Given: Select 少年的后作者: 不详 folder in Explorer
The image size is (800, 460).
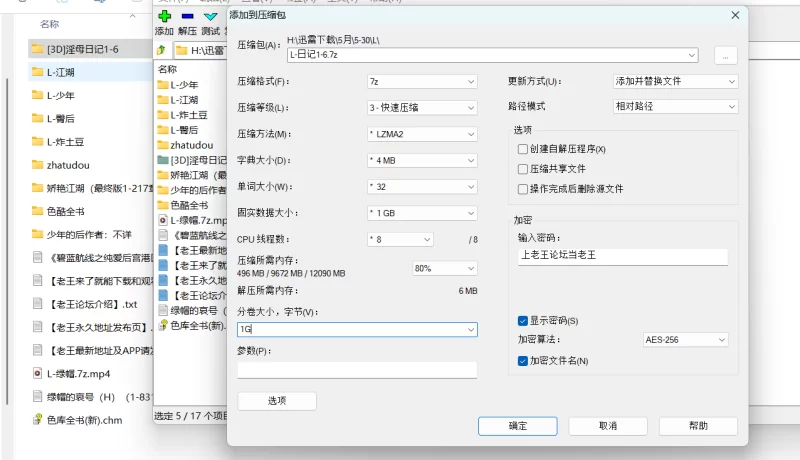Looking at the screenshot, I should pos(91,235).
